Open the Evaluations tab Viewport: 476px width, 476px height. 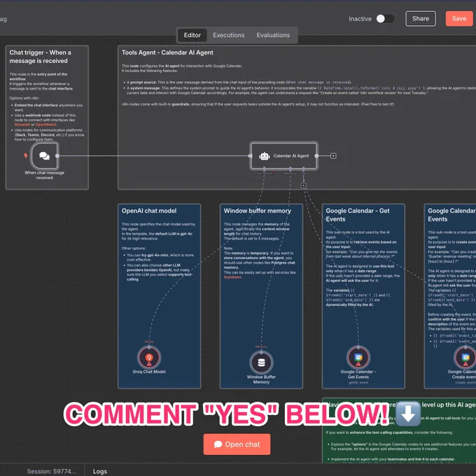tap(273, 35)
